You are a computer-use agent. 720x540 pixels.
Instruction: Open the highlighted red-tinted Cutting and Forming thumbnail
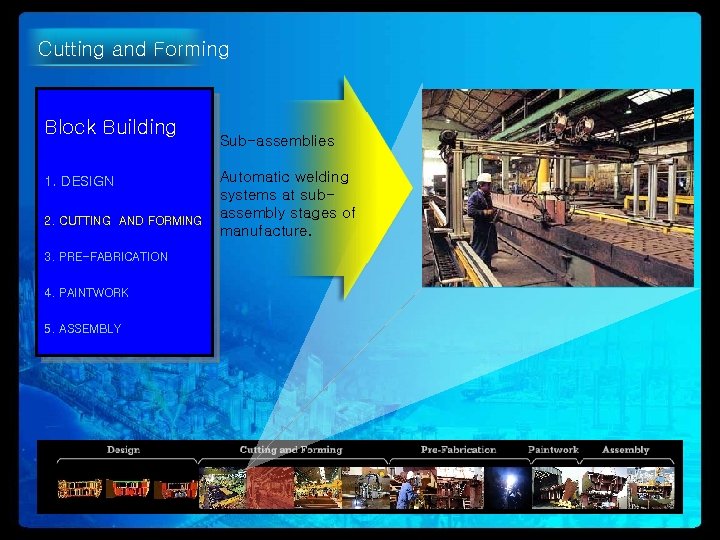click(x=270, y=488)
